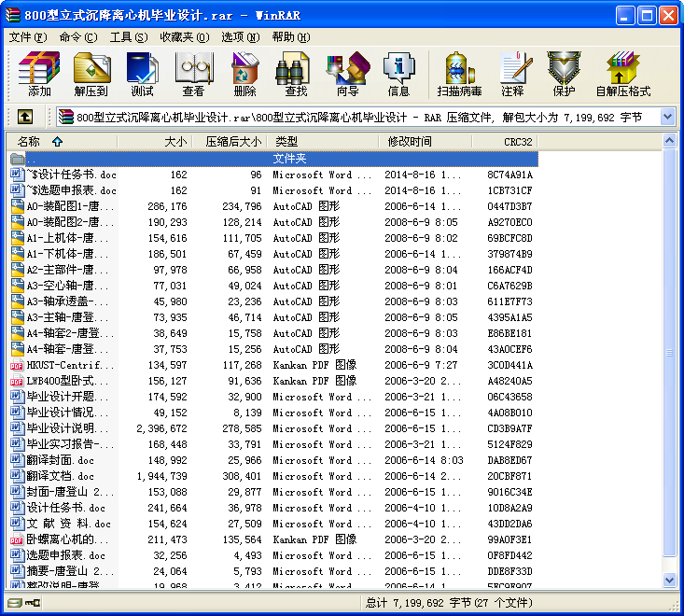Open the 选项(N) options menu
The width and height of the screenshot is (684, 616).
[x=240, y=37]
